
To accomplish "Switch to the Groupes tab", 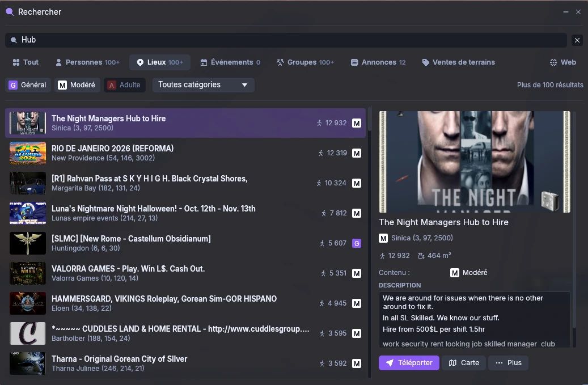I will click(x=305, y=62).
